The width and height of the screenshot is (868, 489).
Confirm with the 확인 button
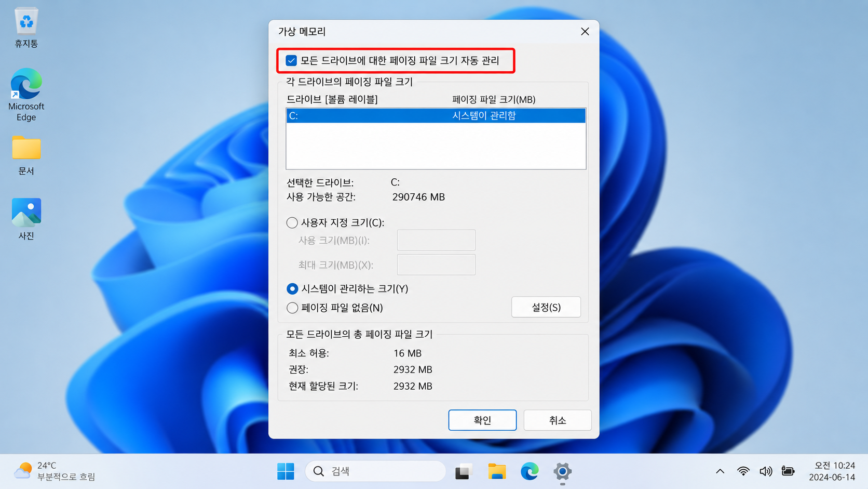point(482,420)
